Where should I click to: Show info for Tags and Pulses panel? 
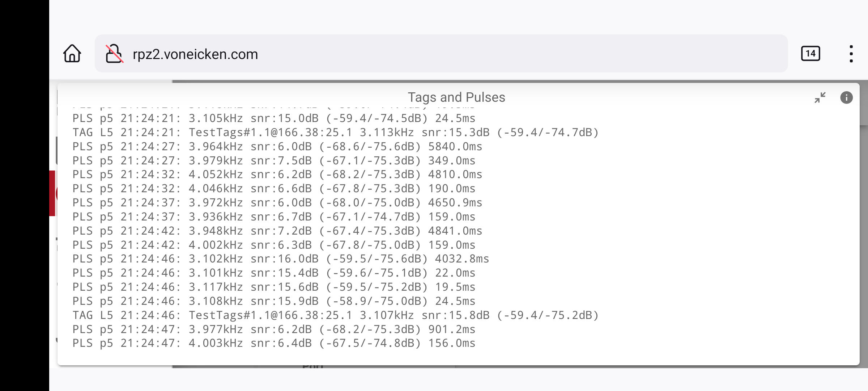846,97
